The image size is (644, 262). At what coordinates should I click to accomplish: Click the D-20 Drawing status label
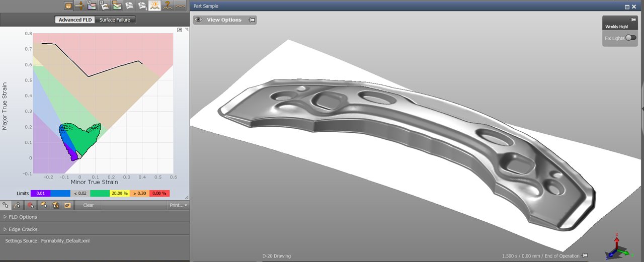276,256
